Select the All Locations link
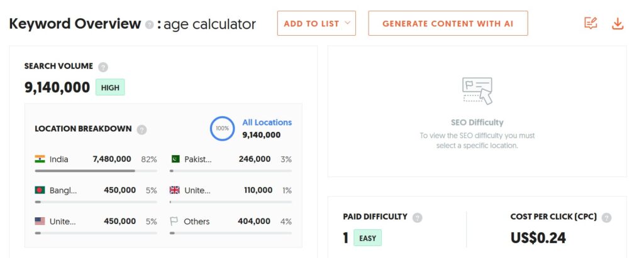644x258 pixels. [267, 122]
